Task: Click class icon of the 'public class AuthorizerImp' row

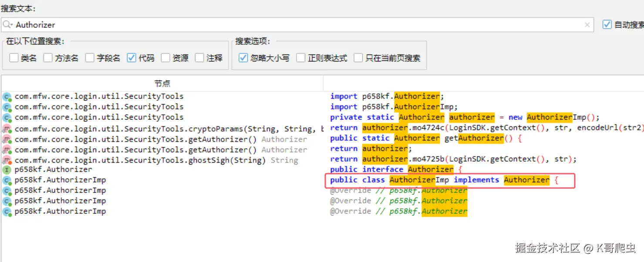Action: pyautogui.click(x=7, y=180)
